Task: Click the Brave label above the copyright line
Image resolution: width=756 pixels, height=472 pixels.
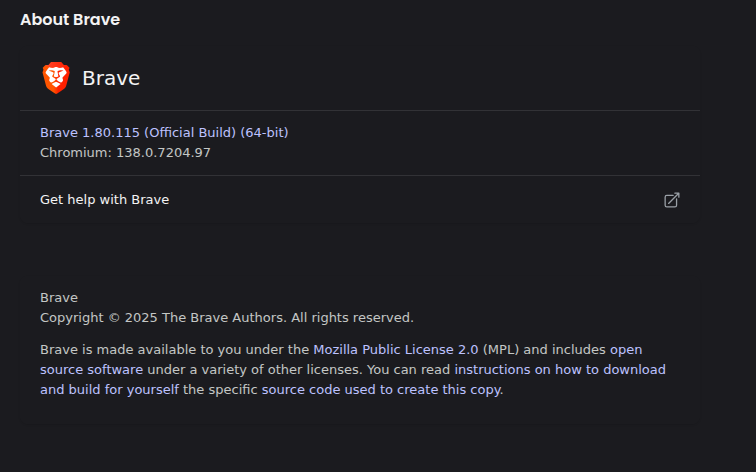Action: coord(59,297)
